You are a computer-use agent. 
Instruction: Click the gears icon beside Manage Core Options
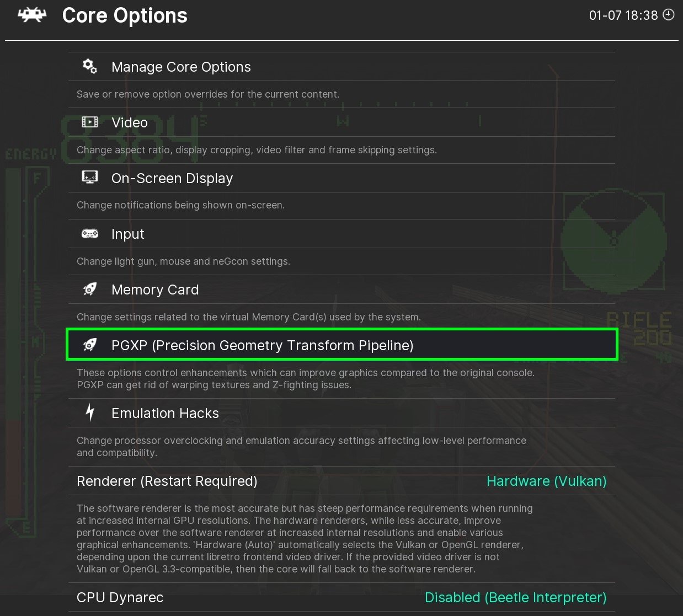(89, 67)
